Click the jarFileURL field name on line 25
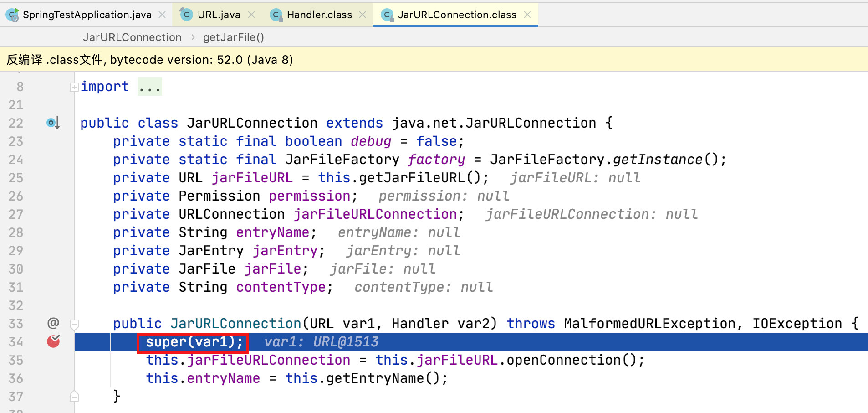 (252, 178)
